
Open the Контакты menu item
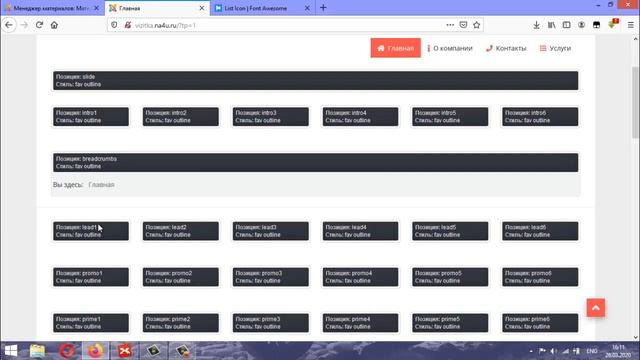[x=506, y=48]
